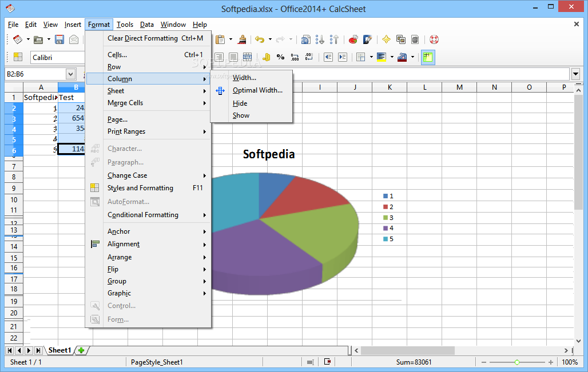Viewport: 588px width, 372px height.
Task: Click the Show Draw Functions icon
Action: coord(367,39)
